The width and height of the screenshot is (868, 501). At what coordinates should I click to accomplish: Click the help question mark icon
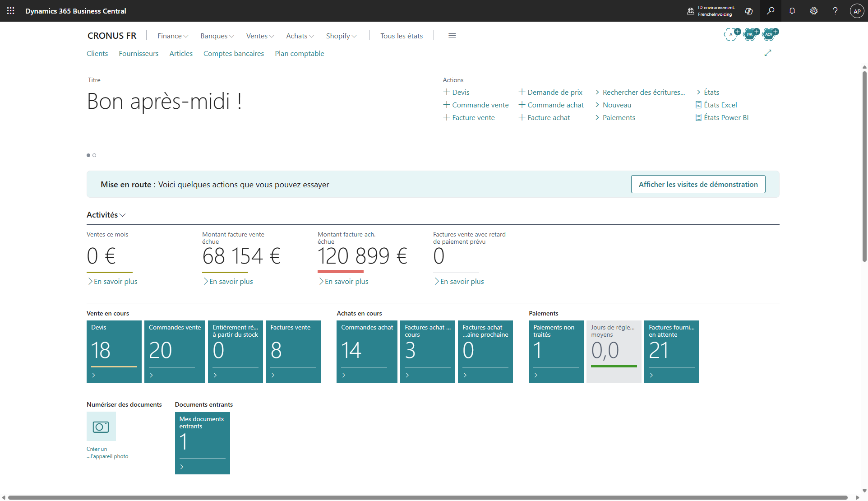pos(836,11)
